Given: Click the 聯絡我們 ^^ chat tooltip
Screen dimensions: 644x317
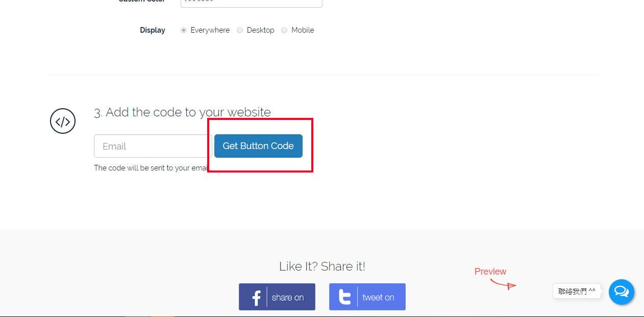Looking at the screenshot, I should (x=577, y=291).
